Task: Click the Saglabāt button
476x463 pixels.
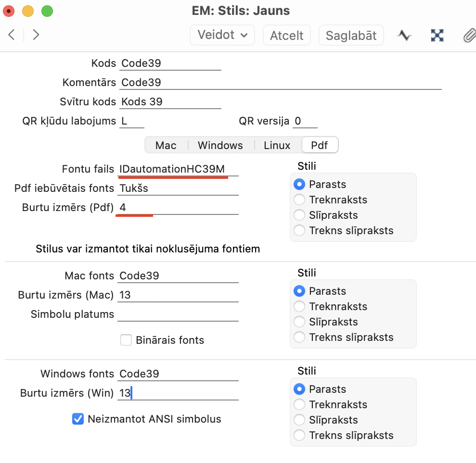Action: point(351,35)
